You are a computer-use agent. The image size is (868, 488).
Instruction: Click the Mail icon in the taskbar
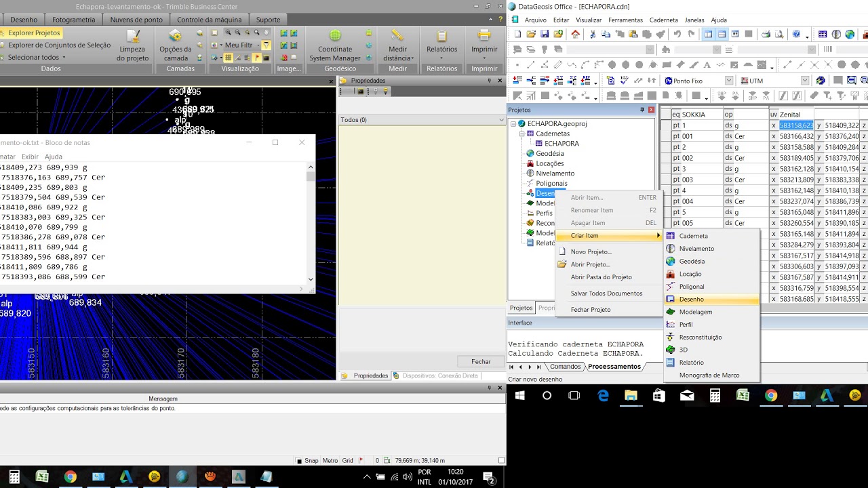687,396
